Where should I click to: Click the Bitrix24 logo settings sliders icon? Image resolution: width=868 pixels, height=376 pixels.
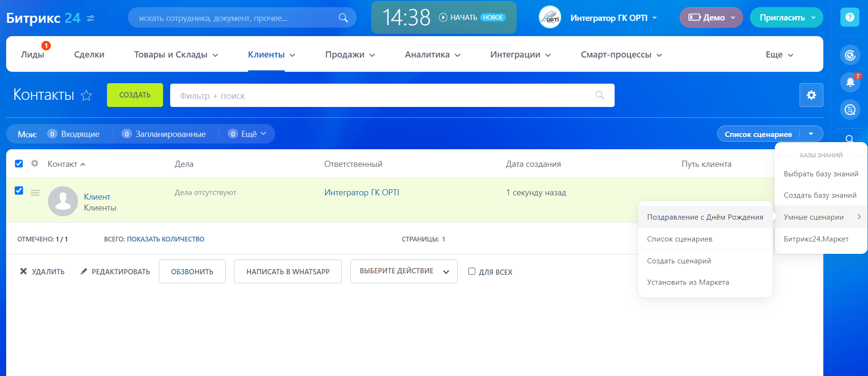90,18
